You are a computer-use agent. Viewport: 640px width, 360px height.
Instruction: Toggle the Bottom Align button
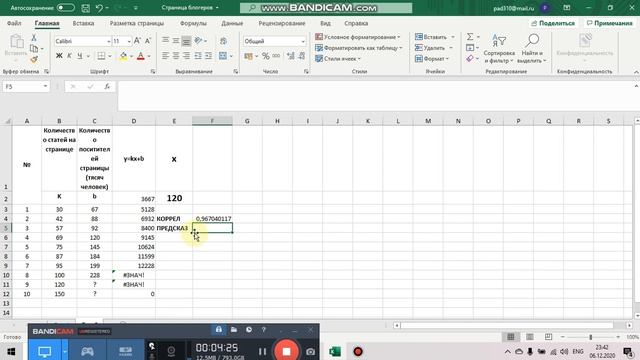(x=186, y=41)
